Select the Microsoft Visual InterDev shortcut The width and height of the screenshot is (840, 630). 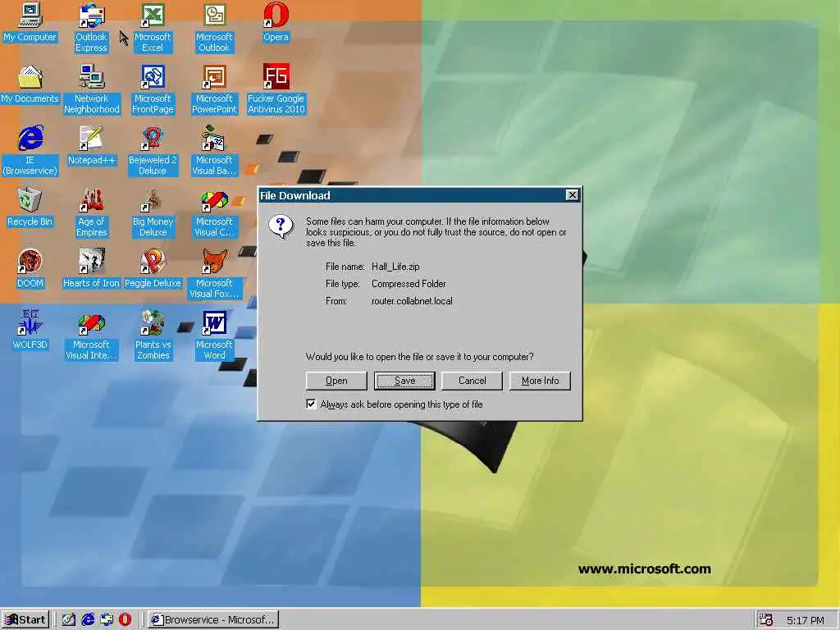pyautogui.click(x=92, y=335)
